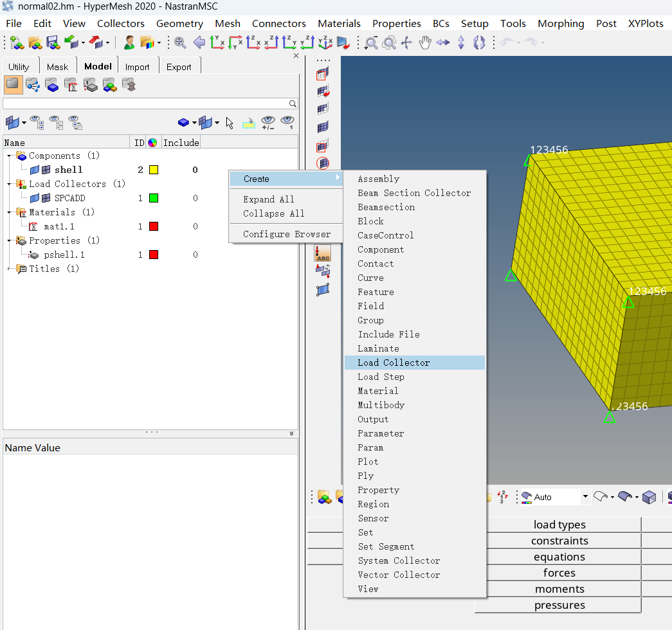Open the constraints panel button
This screenshot has height=630, width=672.
pyautogui.click(x=559, y=541)
